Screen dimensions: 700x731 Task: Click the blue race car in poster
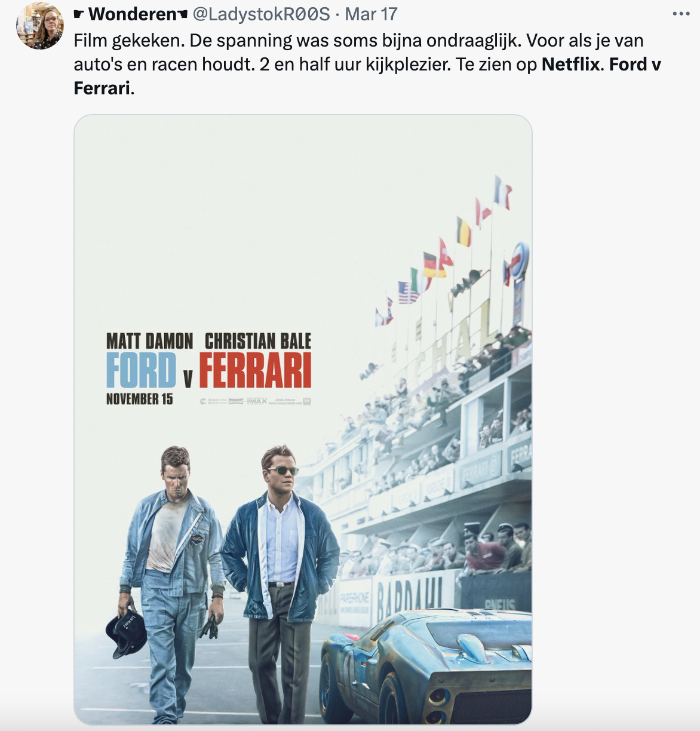[426, 667]
